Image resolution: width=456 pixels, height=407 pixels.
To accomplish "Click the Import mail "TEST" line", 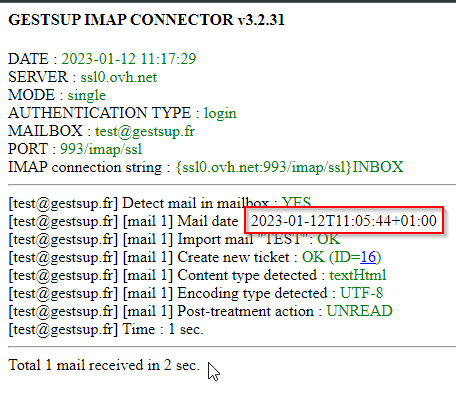I will click(x=174, y=239).
